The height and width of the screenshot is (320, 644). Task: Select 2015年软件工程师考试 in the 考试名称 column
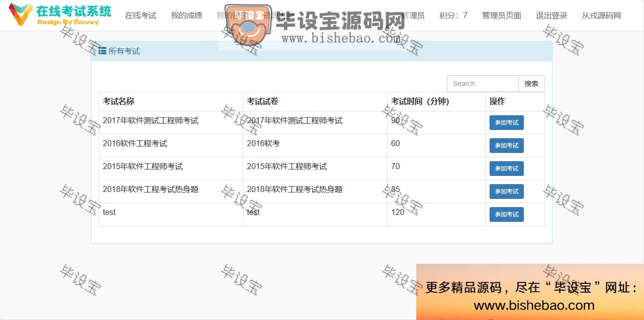[x=143, y=166]
